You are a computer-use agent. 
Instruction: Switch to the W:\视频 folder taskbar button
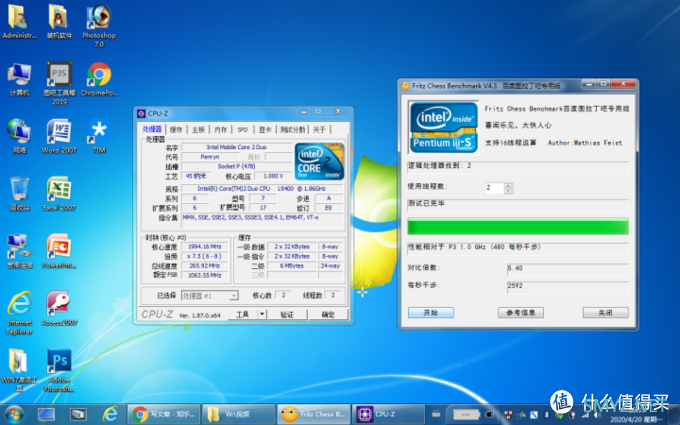tap(239, 415)
